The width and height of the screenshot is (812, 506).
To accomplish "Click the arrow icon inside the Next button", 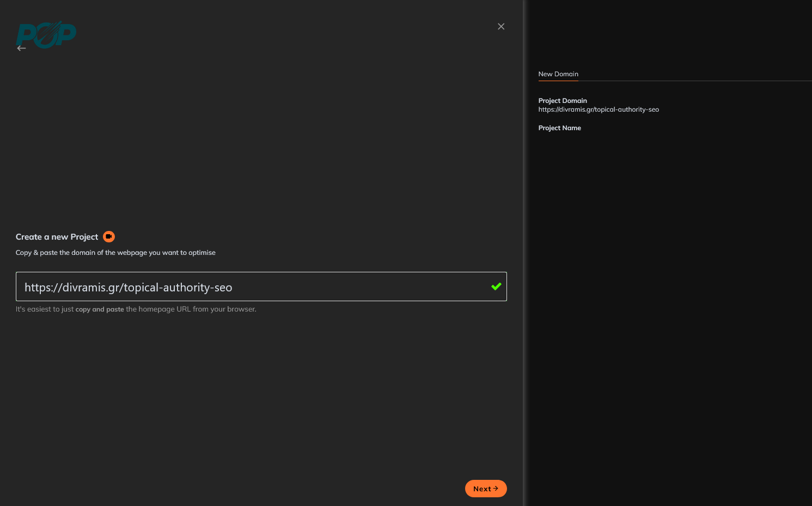I will pyautogui.click(x=496, y=489).
